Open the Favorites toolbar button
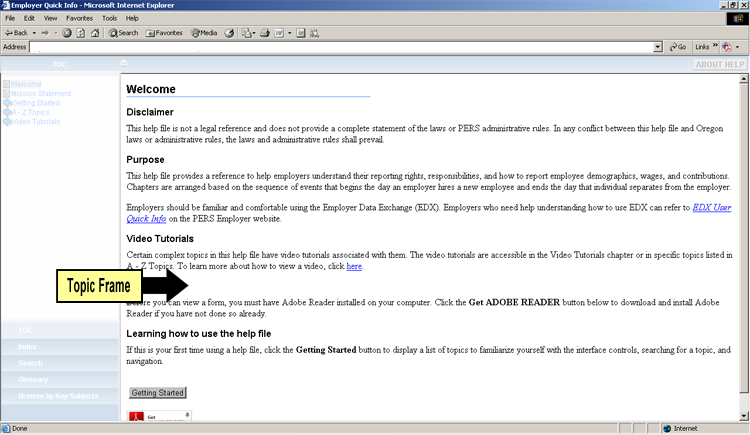 (x=164, y=33)
